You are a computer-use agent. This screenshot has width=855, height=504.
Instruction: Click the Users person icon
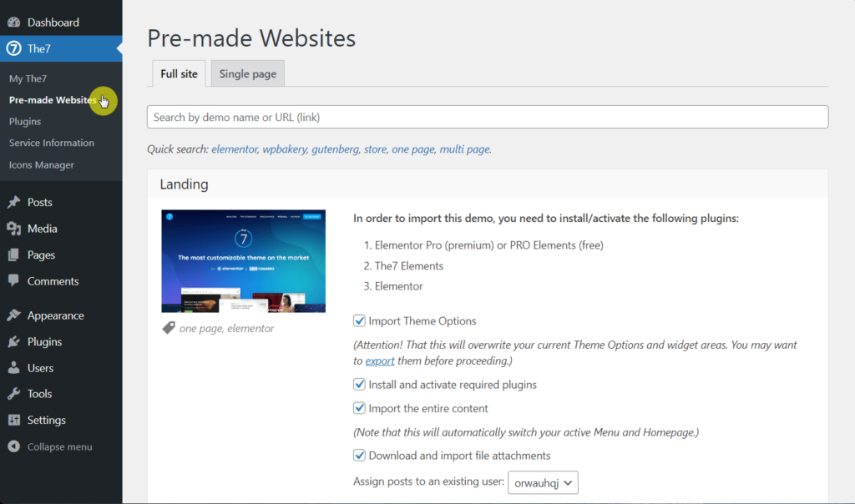tap(13, 368)
